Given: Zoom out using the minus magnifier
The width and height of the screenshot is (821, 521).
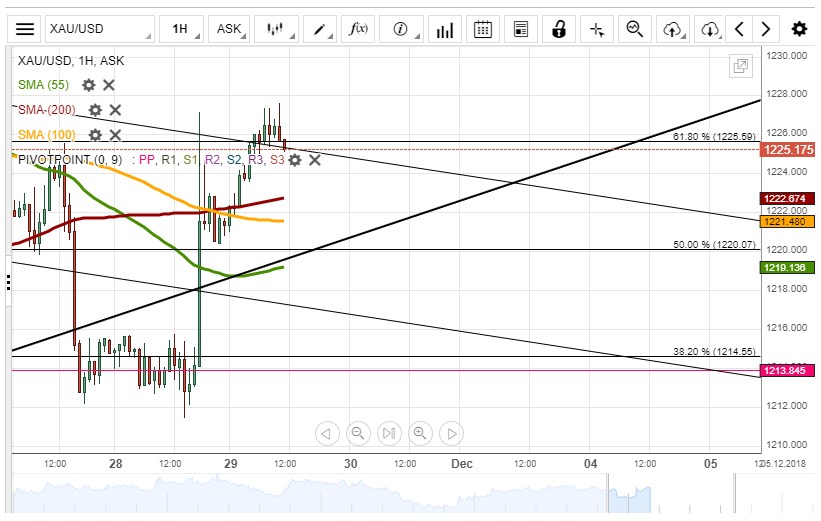Looking at the screenshot, I should coord(358,434).
